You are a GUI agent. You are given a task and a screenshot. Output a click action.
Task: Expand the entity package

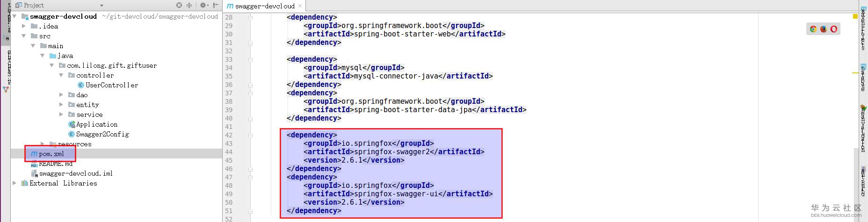tap(61, 105)
